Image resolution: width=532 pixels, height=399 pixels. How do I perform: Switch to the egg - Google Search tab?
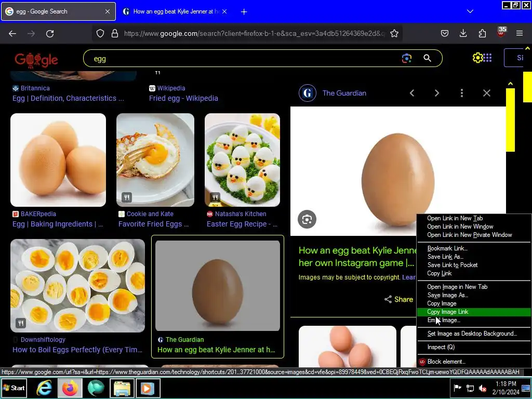58,11
